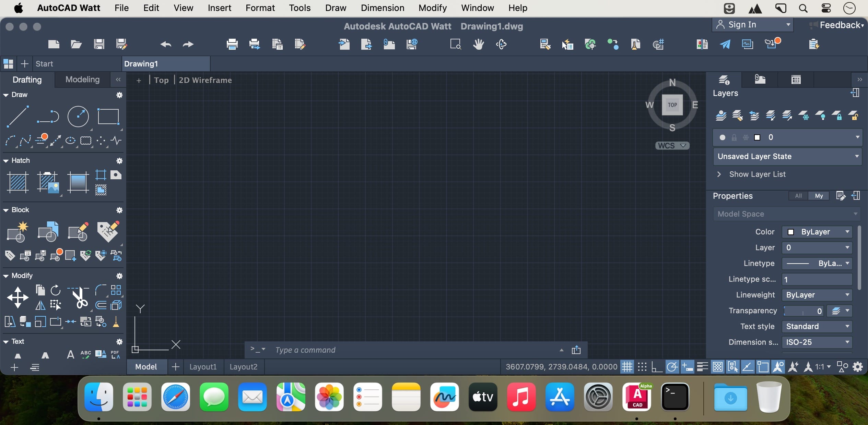Click the Color property white swatch
Image resolution: width=868 pixels, height=425 pixels.
791,232
